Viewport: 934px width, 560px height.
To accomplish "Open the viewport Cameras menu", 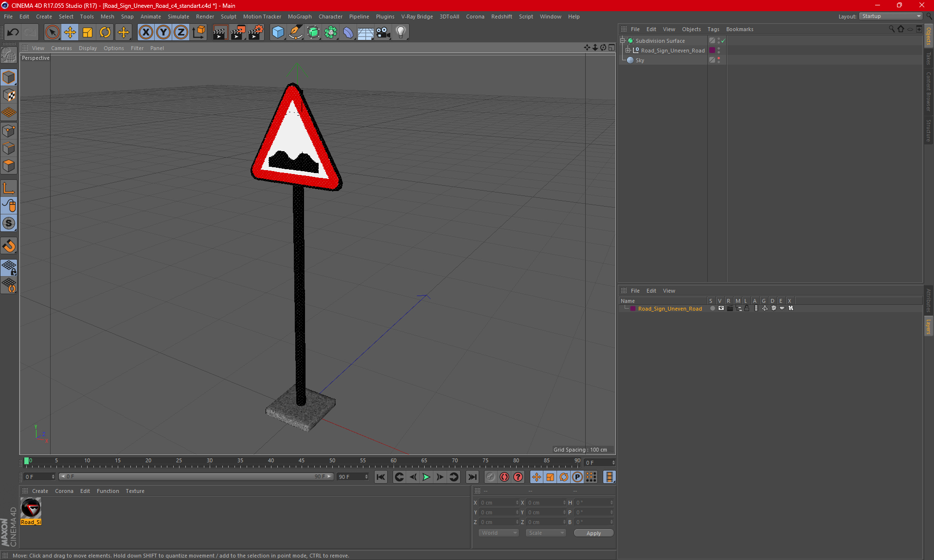I will click(x=61, y=48).
